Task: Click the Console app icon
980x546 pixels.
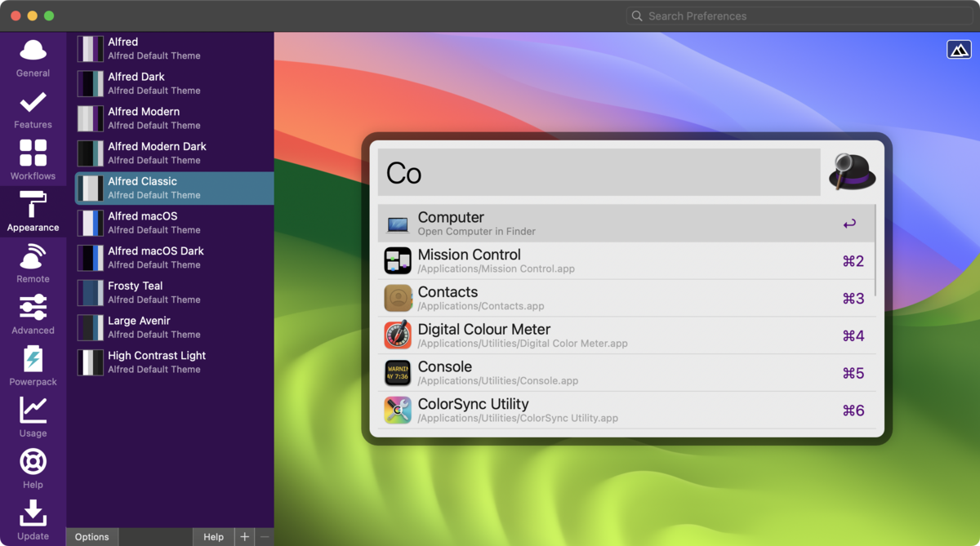Action: click(398, 373)
